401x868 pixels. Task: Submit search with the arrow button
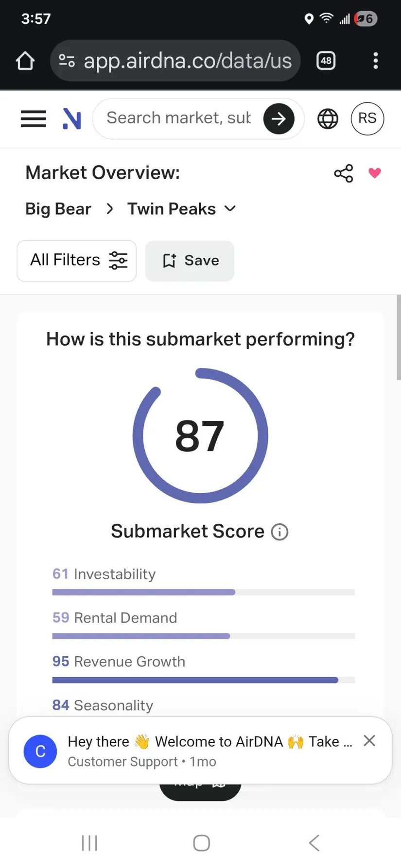coord(279,118)
